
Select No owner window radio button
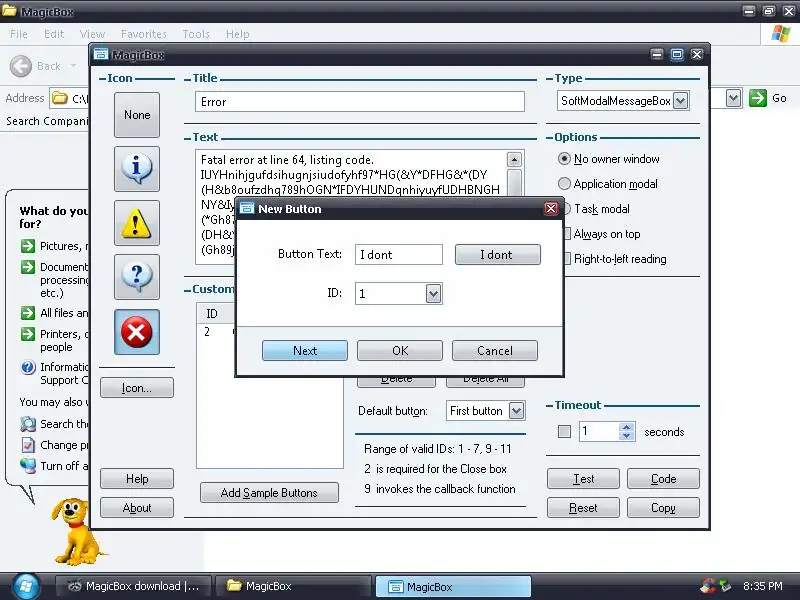pos(564,159)
